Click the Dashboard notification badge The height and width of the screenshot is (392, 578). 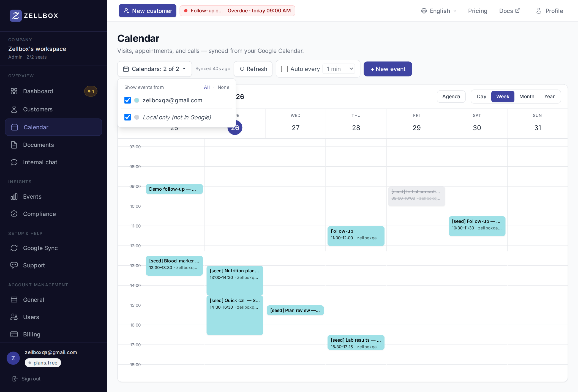91,91
